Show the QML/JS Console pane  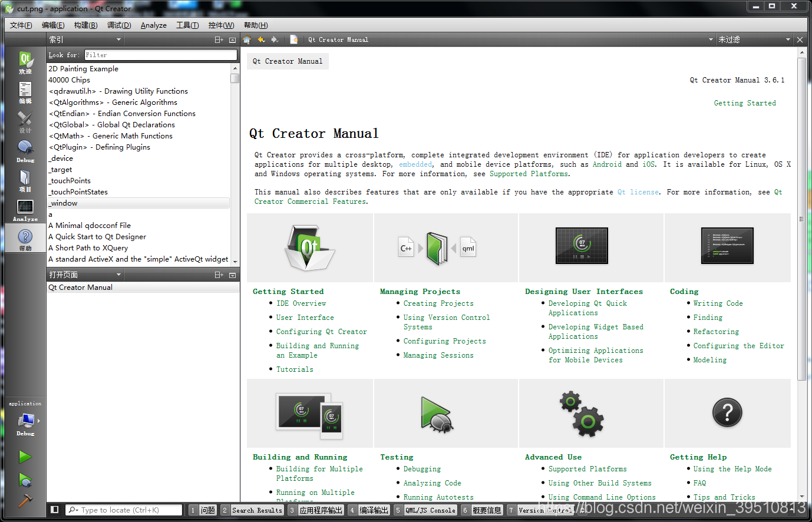click(425, 510)
